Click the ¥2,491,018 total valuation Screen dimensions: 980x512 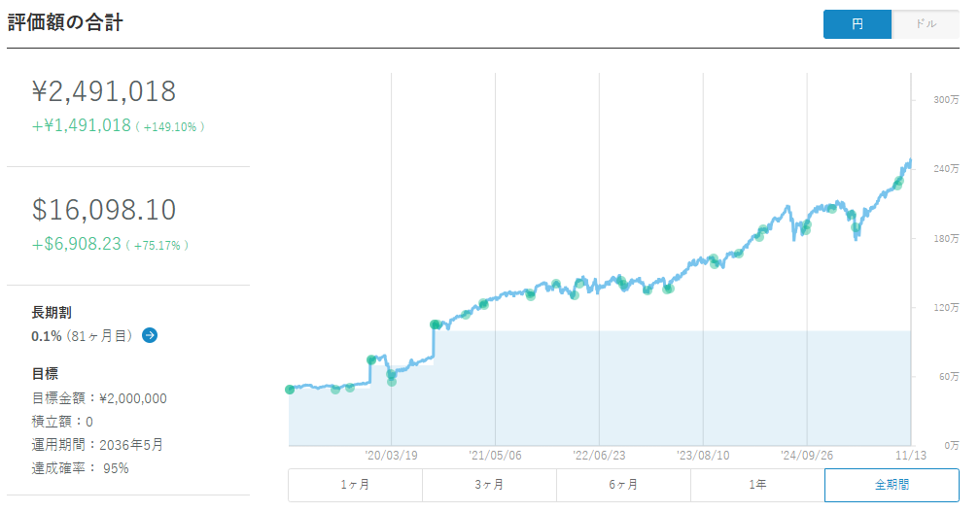[x=104, y=91]
